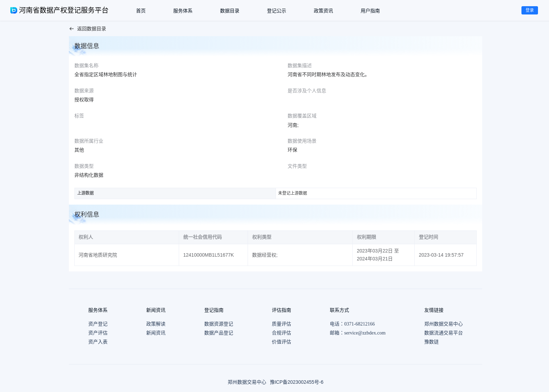Click the 数据信息 section heading
The width and height of the screenshot is (549, 392).
(87, 46)
